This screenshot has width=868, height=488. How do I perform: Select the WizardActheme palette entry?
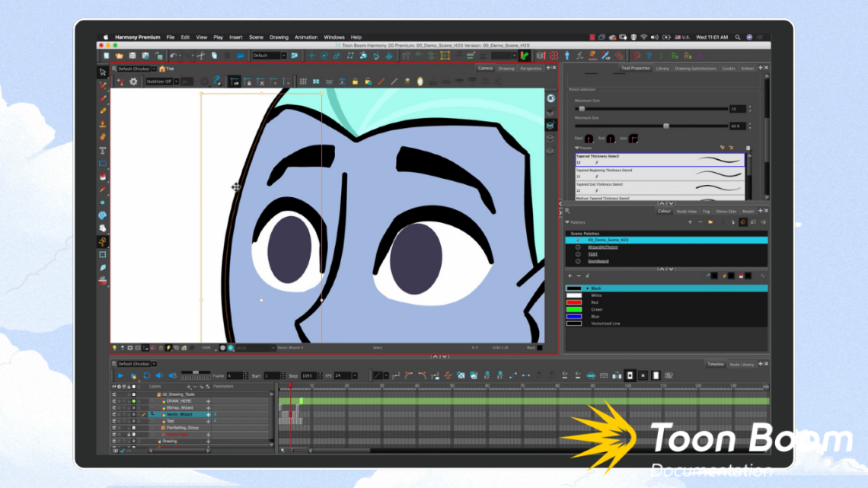click(x=603, y=247)
